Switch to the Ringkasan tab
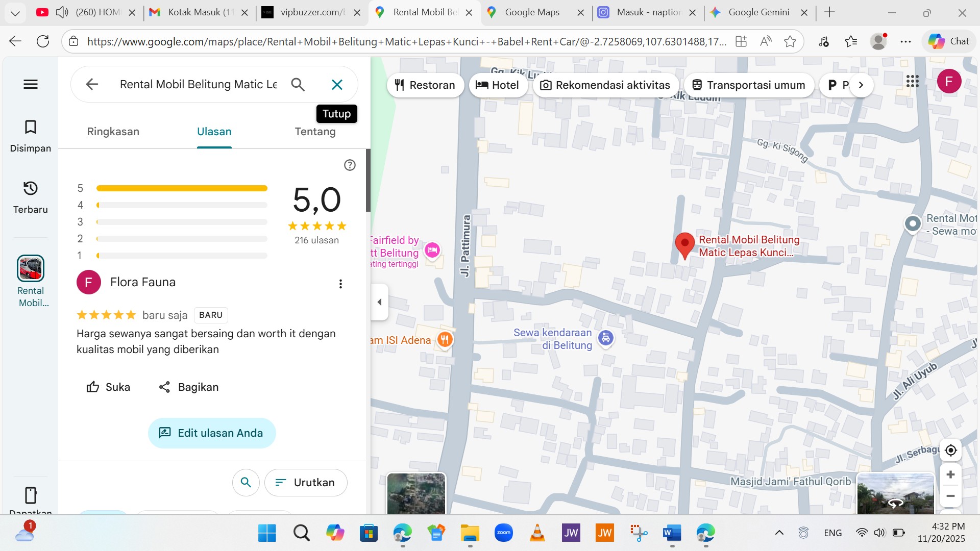 click(113, 132)
